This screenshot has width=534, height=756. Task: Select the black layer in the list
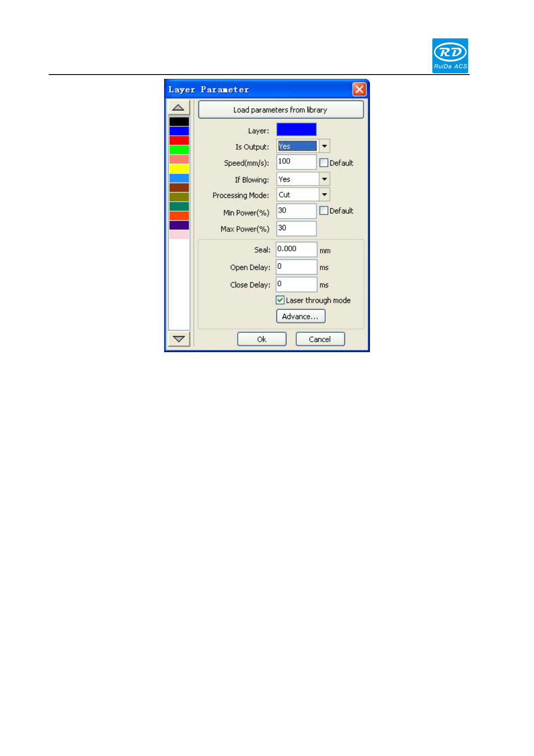pos(179,122)
